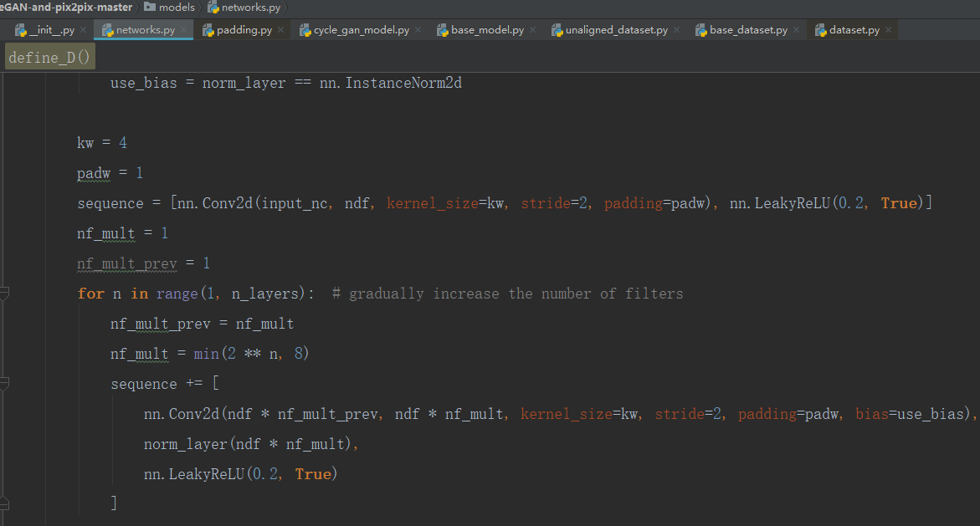This screenshot has height=526, width=980.
Task: Click the Python icon on the __init__.py tab
Action: pyautogui.click(x=20, y=29)
